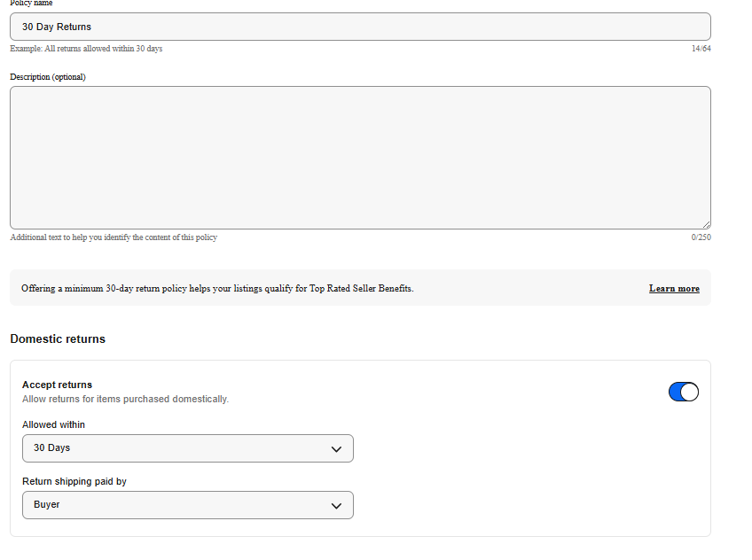Open Top Rated Seller Benefits details

coord(673,288)
